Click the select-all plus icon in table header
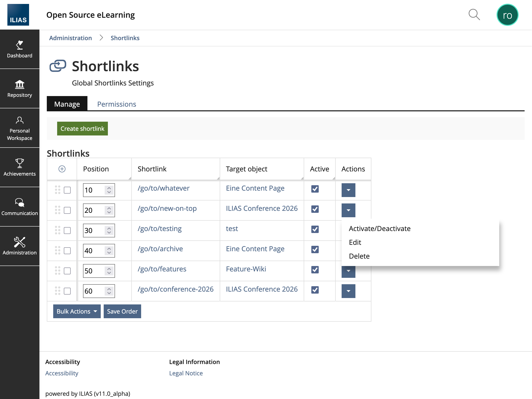This screenshot has width=532, height=399. pyautogui.click(x=62, y=169)
